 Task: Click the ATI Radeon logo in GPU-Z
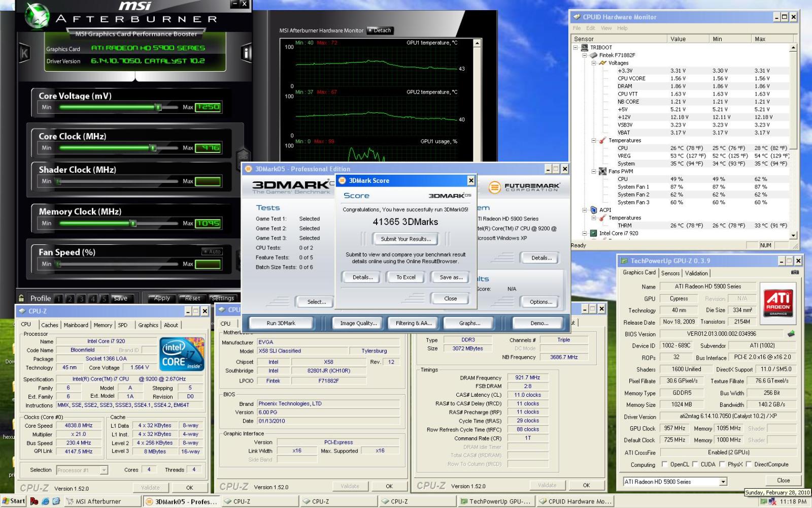[x=778, y=303]
